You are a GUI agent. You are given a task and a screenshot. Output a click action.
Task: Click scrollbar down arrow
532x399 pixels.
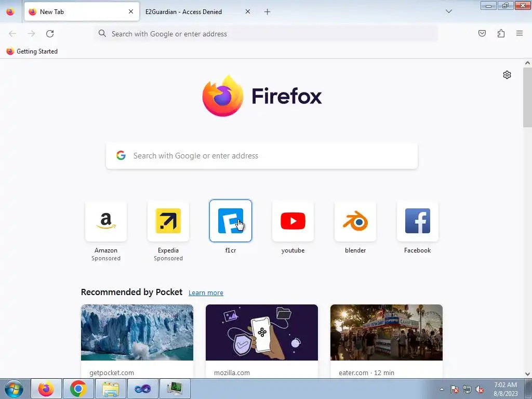[527, 374]
